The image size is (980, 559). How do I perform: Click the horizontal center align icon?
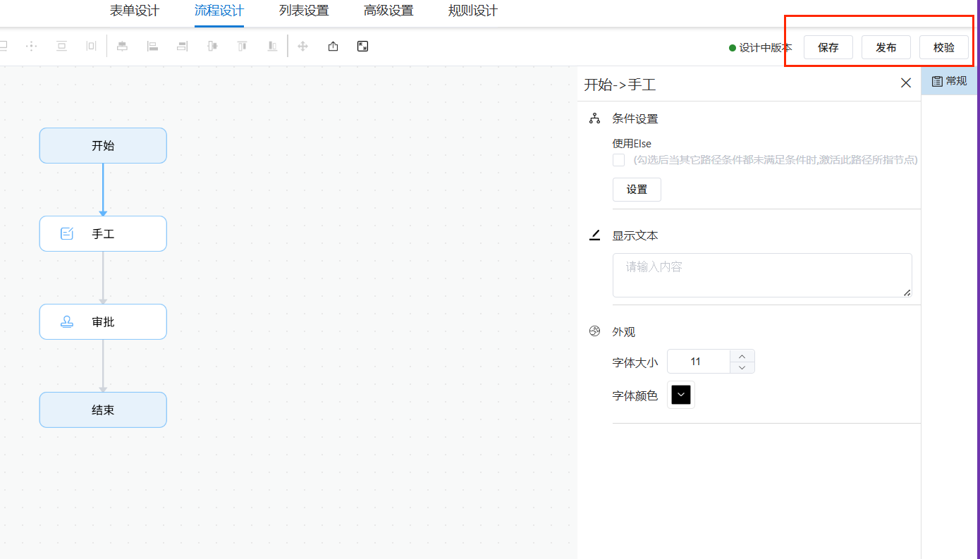pos(122,47)
